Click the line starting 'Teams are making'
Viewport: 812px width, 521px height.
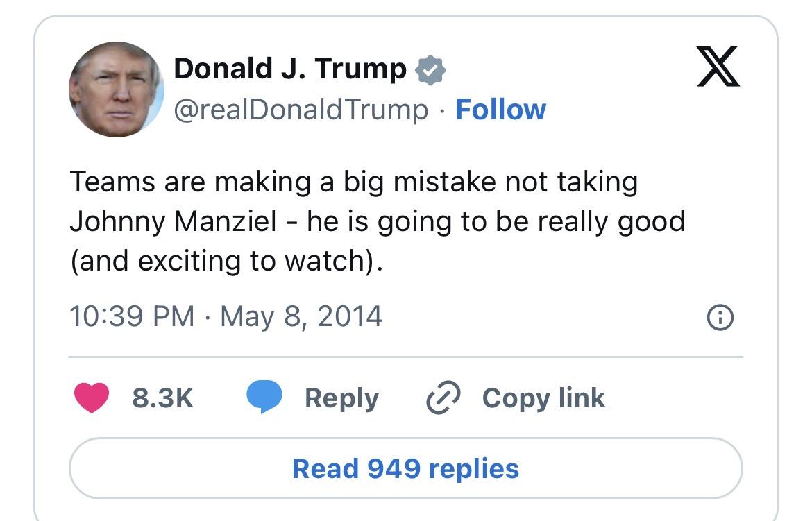click(353, 182)
